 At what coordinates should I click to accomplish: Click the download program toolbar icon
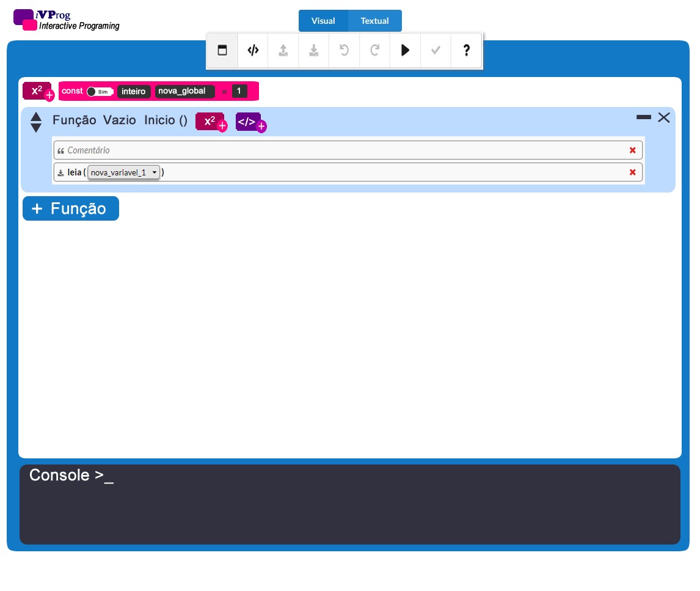click(314, 51)
